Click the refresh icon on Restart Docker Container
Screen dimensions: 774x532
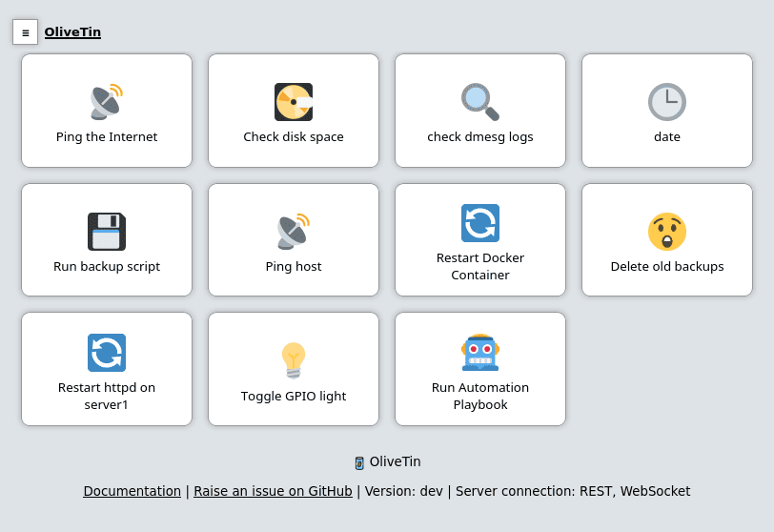(480, 223)
